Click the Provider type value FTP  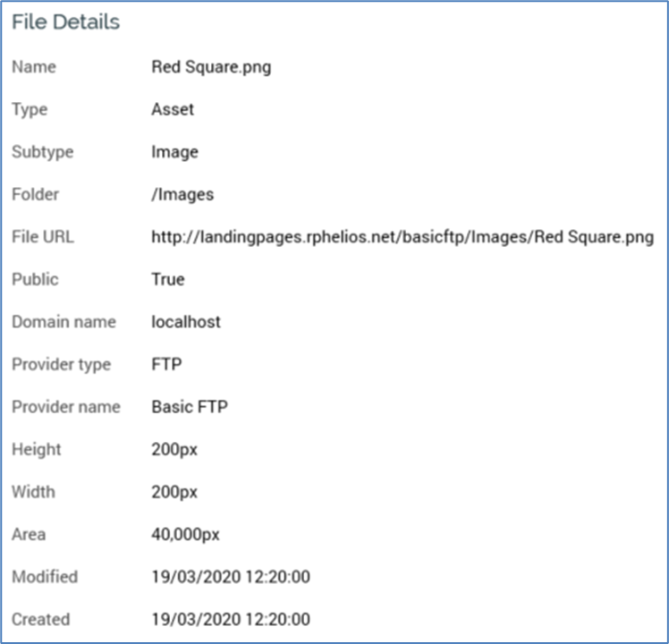165,364
